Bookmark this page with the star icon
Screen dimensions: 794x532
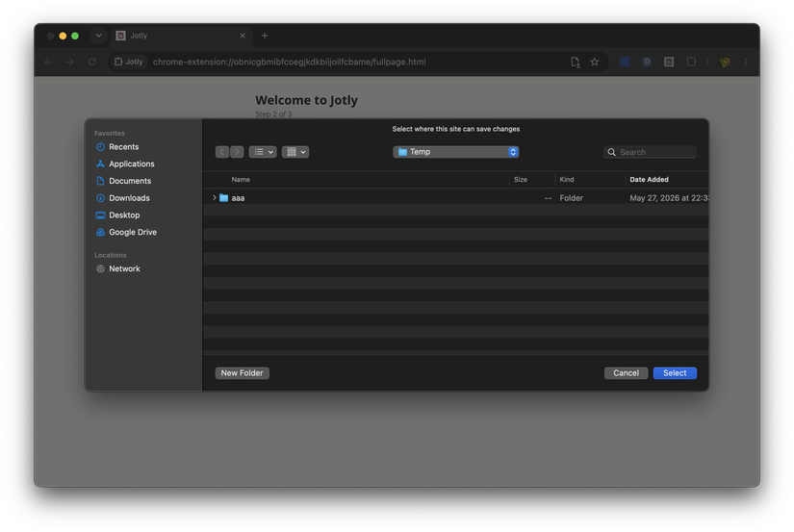pos(595,62)
